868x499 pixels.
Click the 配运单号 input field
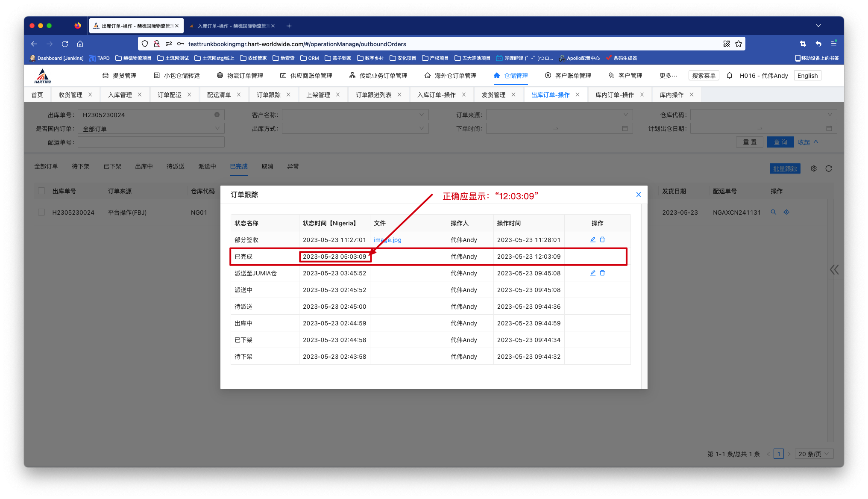point(151,142)
